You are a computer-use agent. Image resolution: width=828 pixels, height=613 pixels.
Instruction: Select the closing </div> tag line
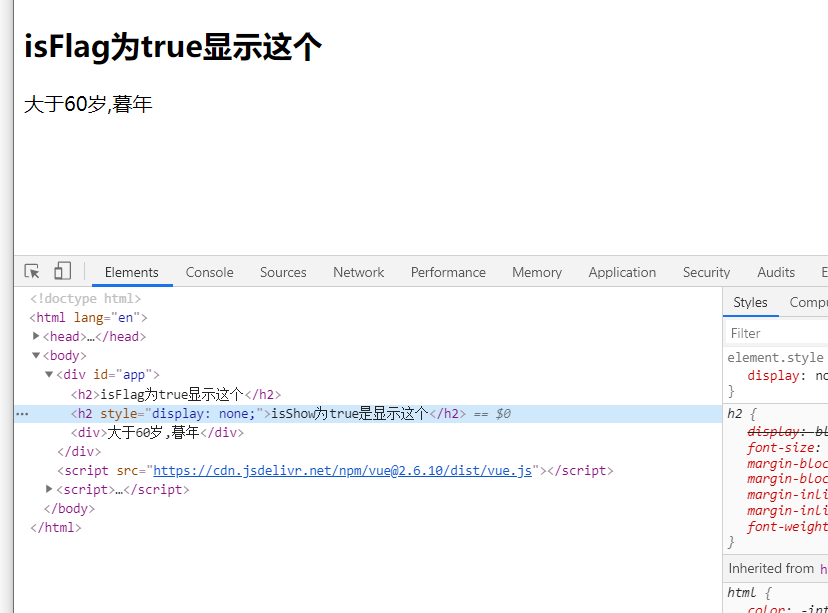pos(79,452)
